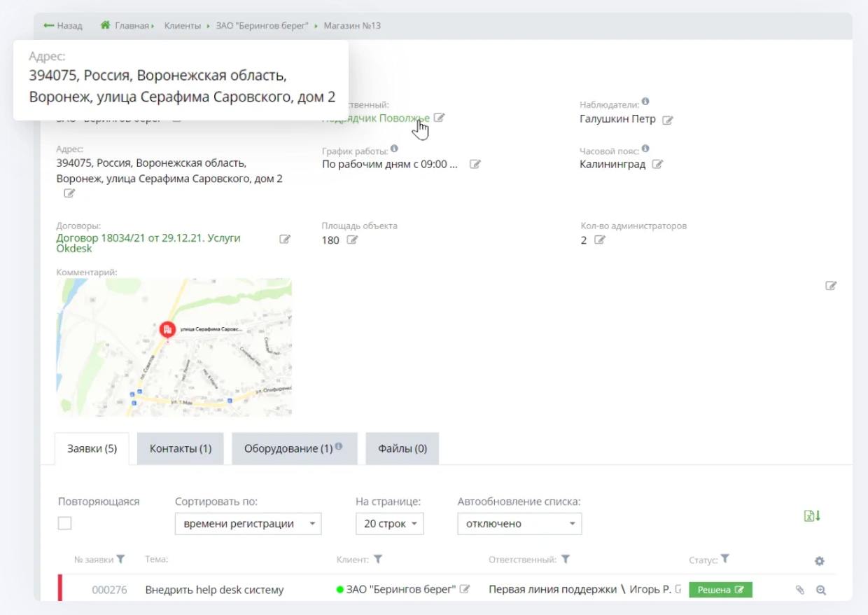Expand the 20 строк per-page dropdown
This screenshot has height=615, width=868.
[389, 524]
